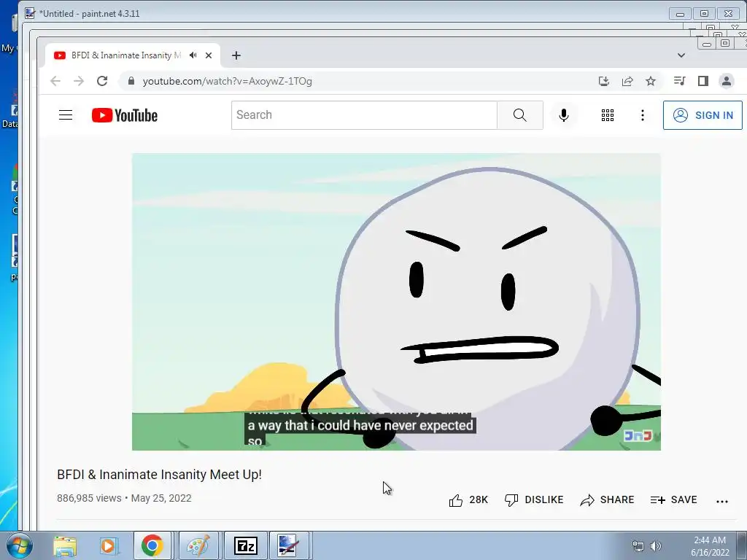Click the Chrome taskbar icon
Image resolution: width=747 pixels, height=560 pixels.
click(x=152, y=545)
